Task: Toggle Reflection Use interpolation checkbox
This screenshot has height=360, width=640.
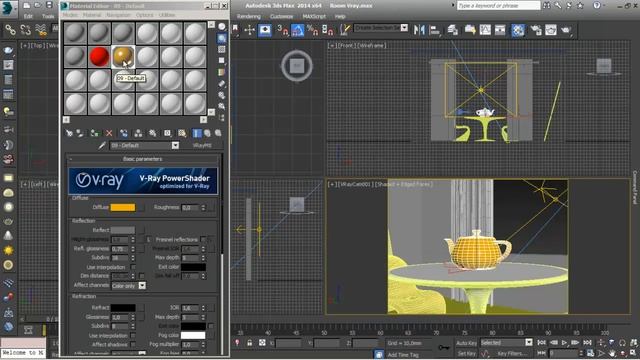Action: pos(133,267)
